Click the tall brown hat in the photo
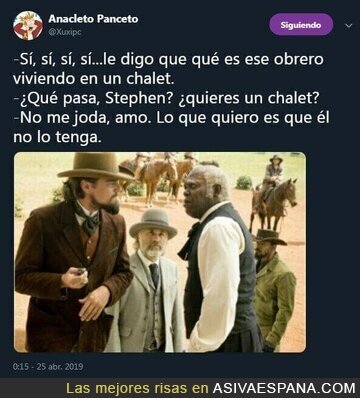Screen dimensions: 360x398 (x=96, y=166)
